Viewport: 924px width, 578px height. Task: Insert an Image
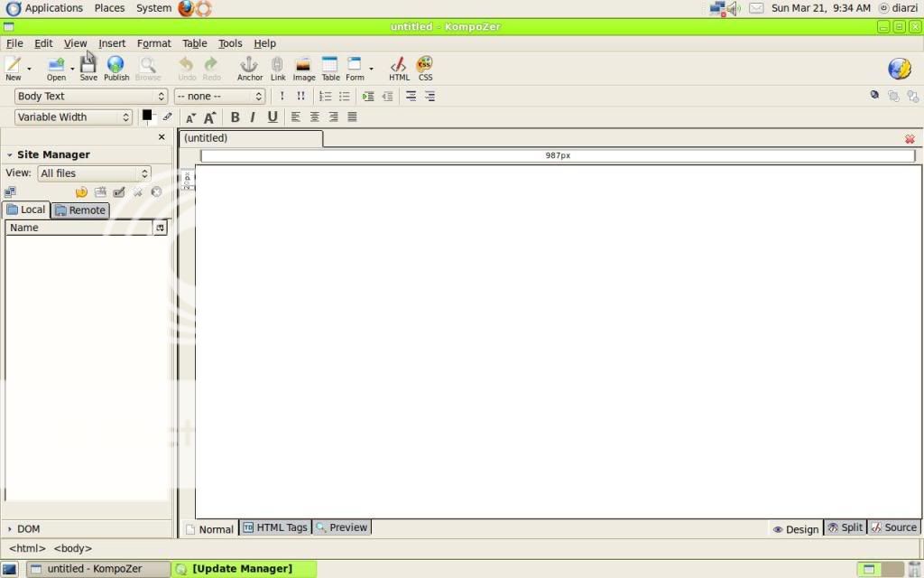303,68
